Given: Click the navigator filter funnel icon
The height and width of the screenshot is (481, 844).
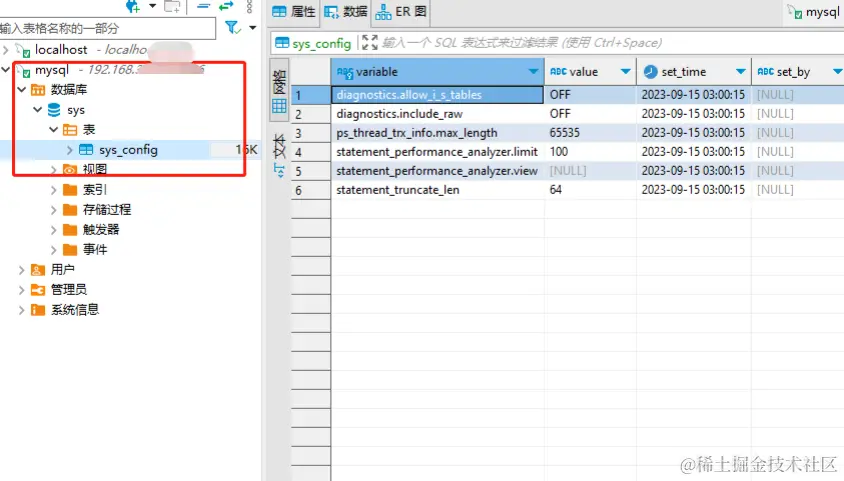Looking at the screenshot, I should pyautogui.click(x=233, y=27).
